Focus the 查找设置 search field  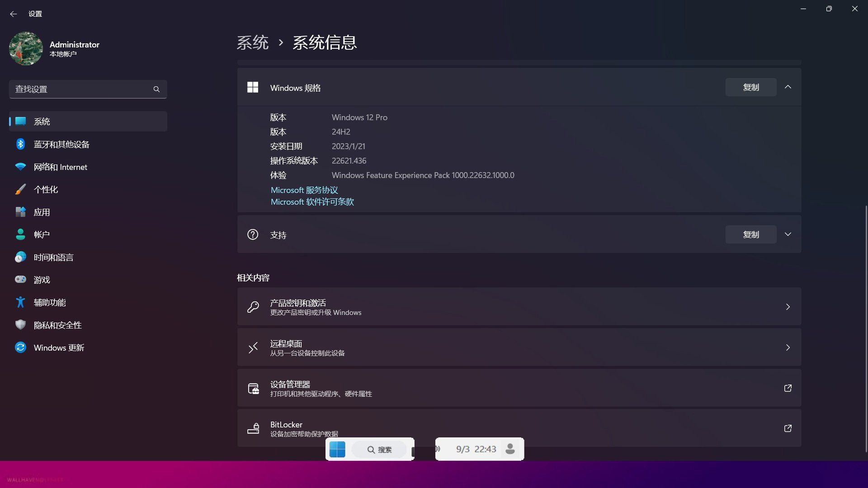coord(88,89)
